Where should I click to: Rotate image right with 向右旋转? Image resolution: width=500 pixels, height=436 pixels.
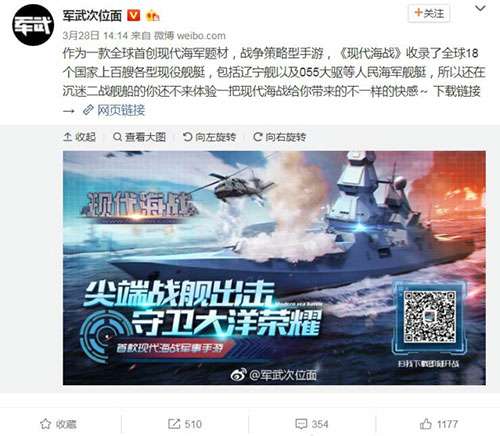279,137
